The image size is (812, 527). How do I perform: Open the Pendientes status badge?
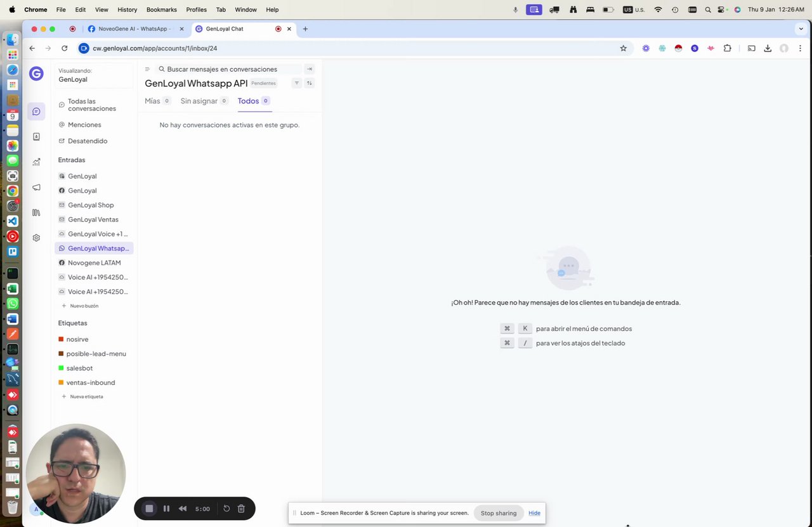(263, 83)
